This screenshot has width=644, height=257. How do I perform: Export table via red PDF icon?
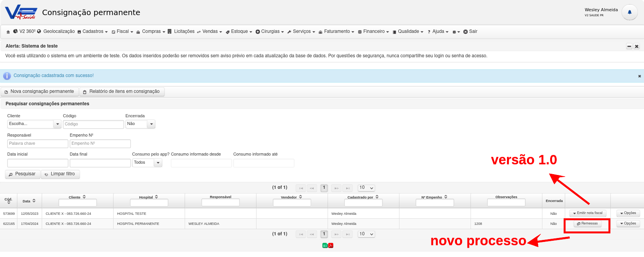[331, 245]
